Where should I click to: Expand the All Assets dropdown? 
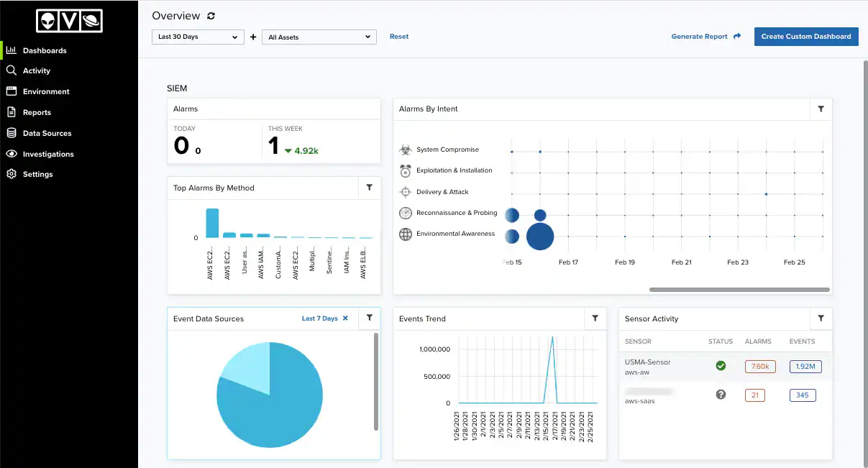319,37
